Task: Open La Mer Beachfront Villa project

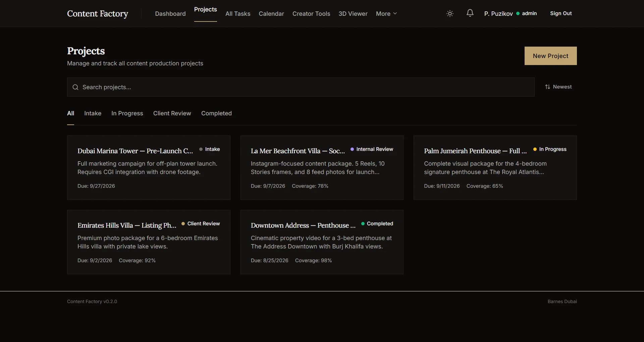Action: [322, 168]
